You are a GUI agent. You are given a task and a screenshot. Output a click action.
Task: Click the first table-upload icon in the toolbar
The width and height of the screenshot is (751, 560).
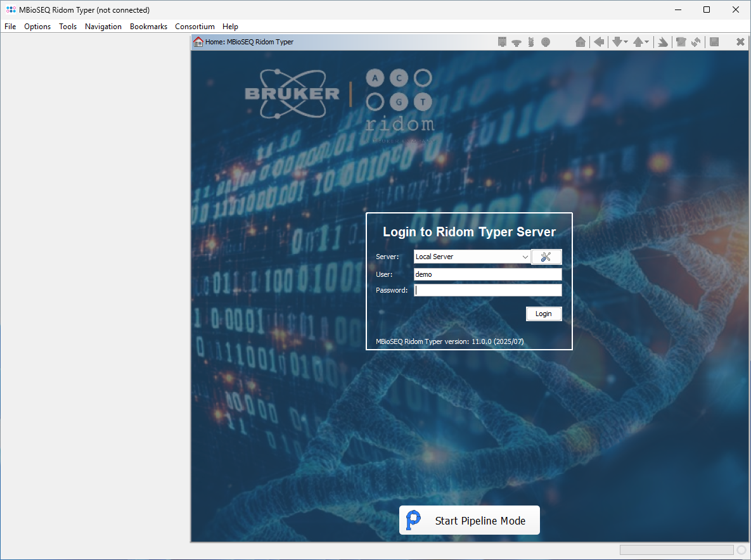point(502,42)
